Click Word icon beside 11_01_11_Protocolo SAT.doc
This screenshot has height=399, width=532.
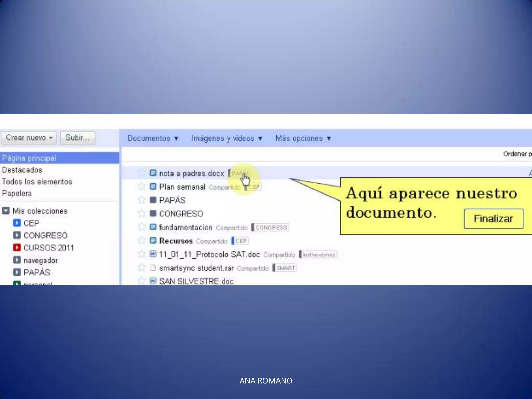tap(153, 254)
